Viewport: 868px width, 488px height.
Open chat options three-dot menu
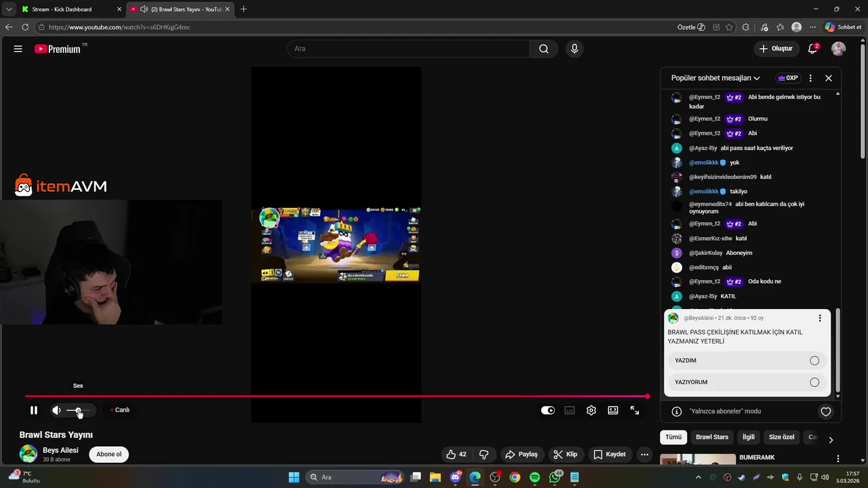coord(810,78)
